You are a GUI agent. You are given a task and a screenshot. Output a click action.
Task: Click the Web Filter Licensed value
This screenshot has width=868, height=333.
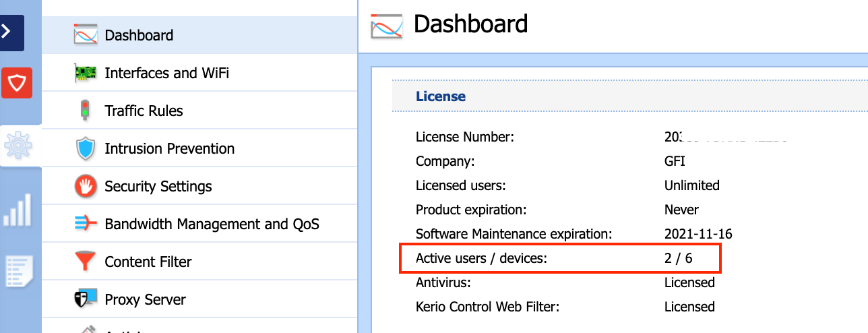click(x=689, y=307)
